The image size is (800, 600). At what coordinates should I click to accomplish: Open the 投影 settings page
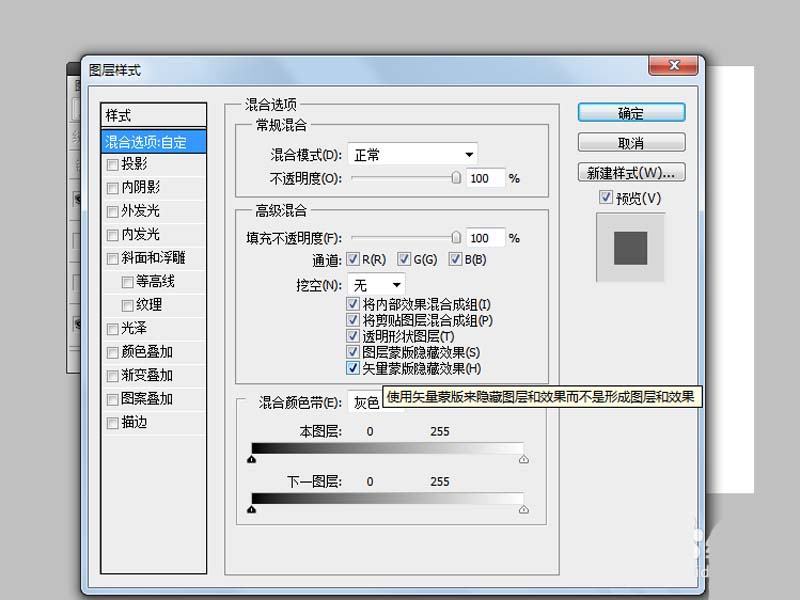[x=134, y=164]
